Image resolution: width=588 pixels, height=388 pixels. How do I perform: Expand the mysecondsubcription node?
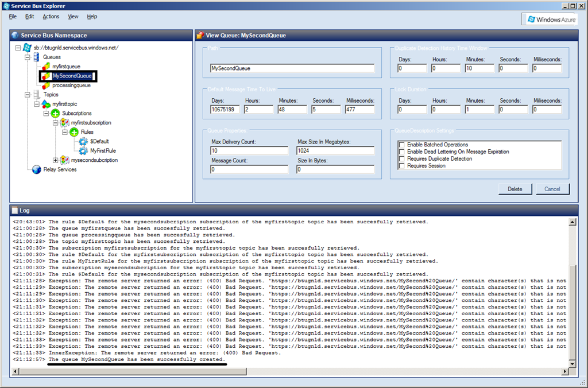[x=55, y=160]
